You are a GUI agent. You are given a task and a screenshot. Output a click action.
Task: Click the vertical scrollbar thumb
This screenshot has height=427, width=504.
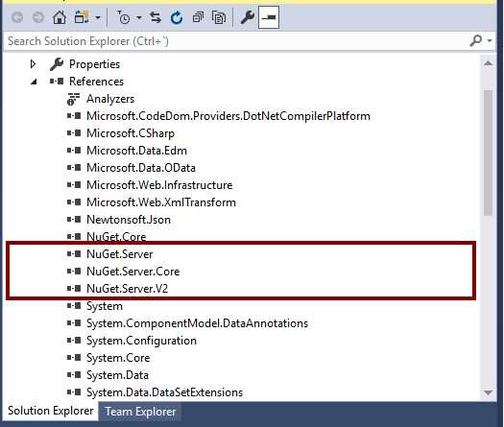point(488,153)
